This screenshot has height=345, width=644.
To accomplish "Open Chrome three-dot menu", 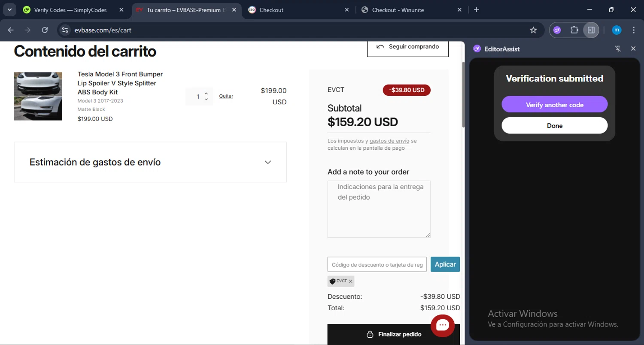I will [x=634, y=30].
